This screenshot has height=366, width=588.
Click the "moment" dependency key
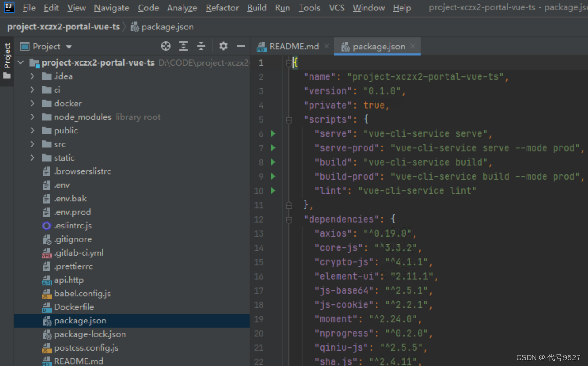point(336,319)
